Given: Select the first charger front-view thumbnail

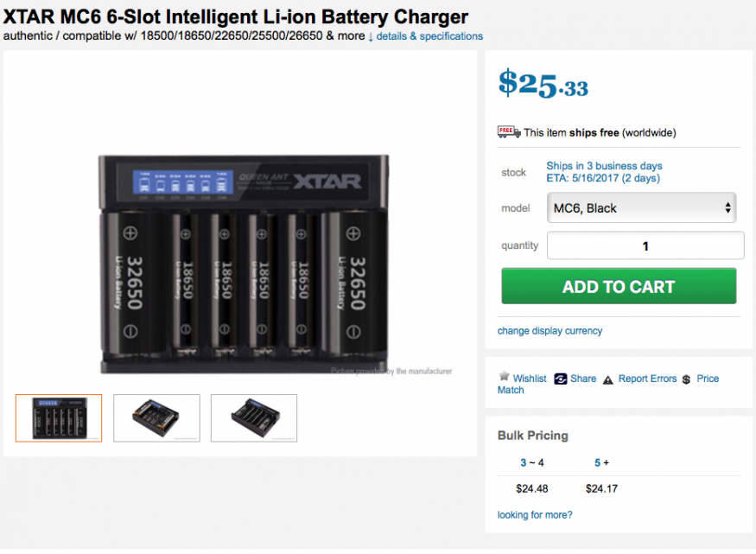Looking at the screenshot, I should (x=59, y=418).
